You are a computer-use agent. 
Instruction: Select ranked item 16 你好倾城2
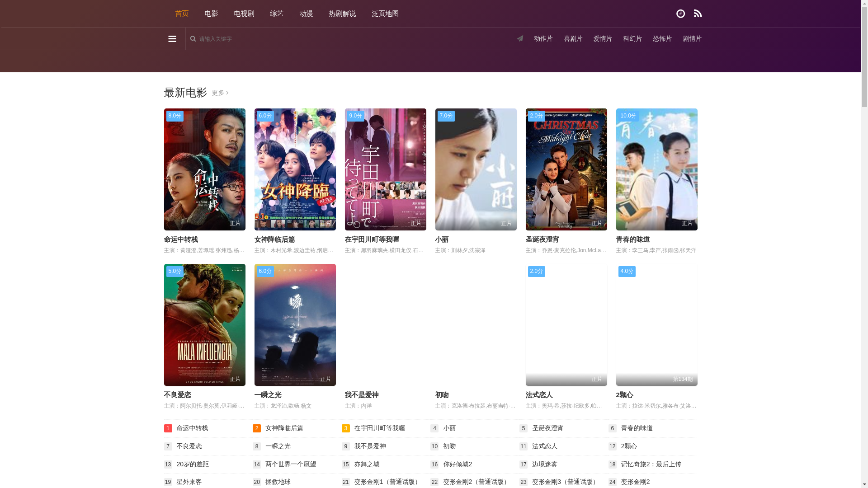tap(458, 464)
